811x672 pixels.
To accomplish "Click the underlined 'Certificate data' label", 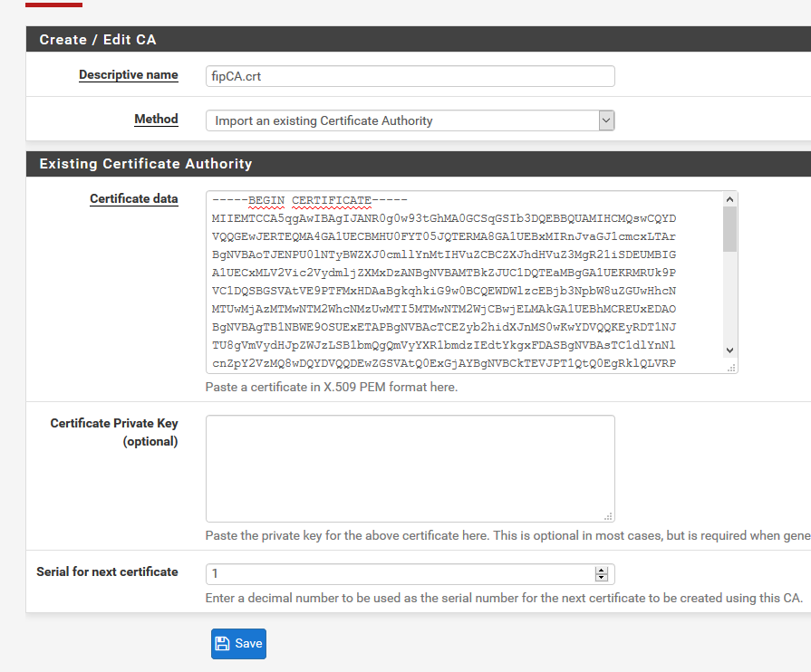I will click(133, 198).
